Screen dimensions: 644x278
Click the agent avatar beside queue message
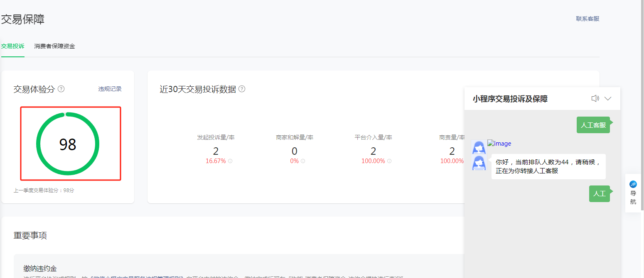479,163
